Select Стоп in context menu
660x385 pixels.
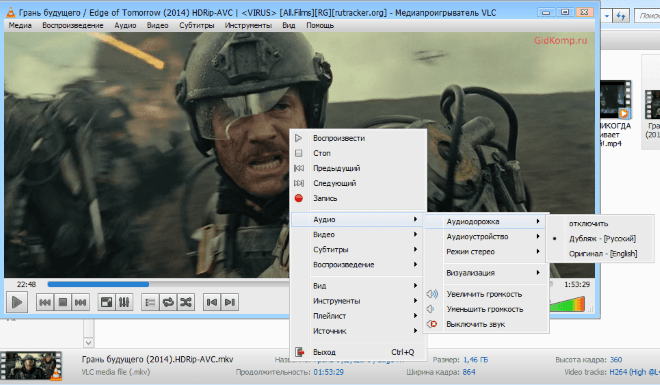tap(359, 153)
